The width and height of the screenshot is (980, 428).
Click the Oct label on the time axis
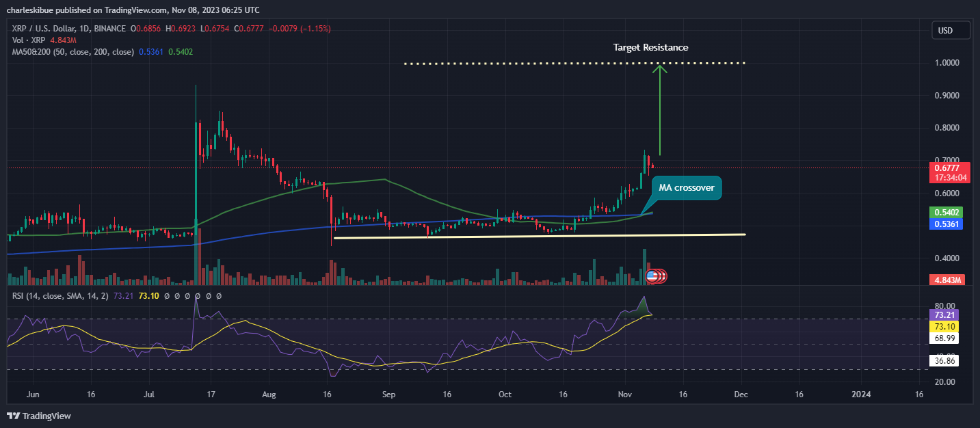click(x=505, y=394)
